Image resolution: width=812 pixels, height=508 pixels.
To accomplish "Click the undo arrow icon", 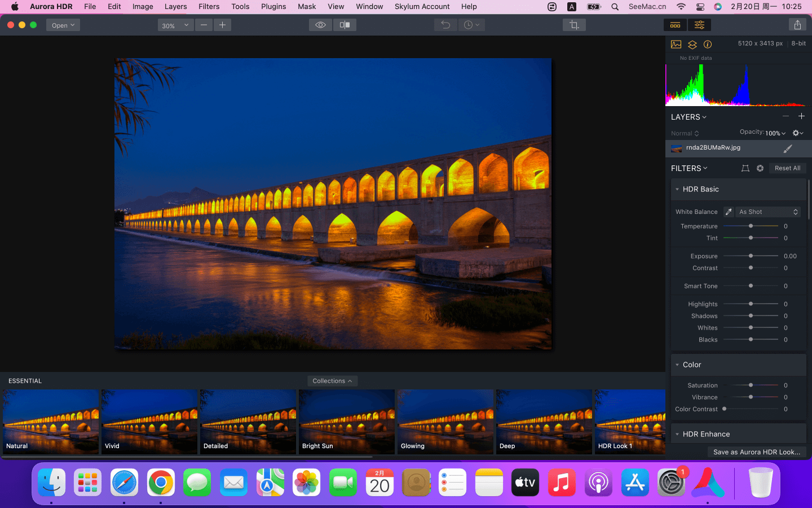I will point(445,25).
